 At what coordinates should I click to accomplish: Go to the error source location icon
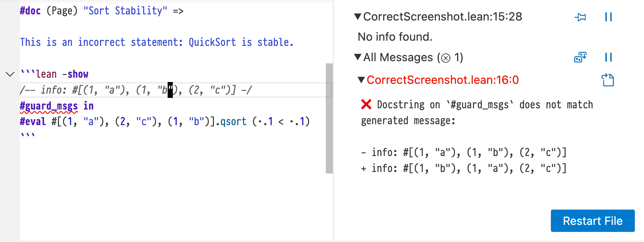608,80
